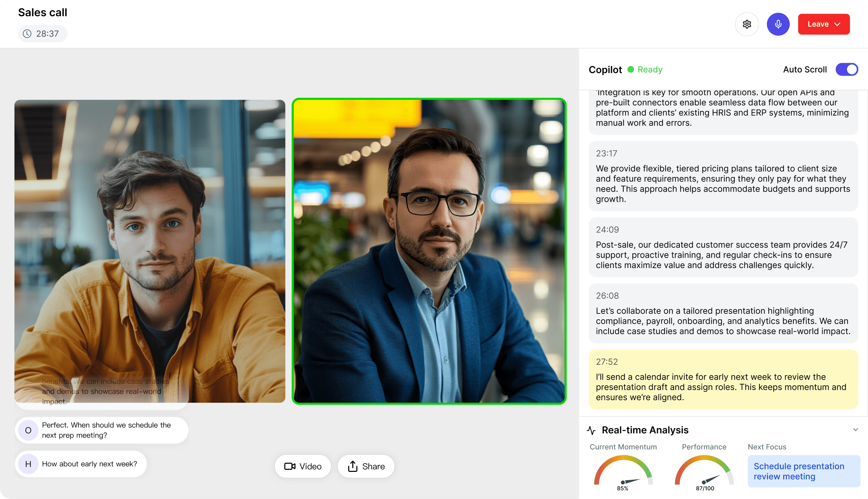Click the 28:37 call timer
The height and width of the screenshot is (499, 868).
tap(42, 34)
